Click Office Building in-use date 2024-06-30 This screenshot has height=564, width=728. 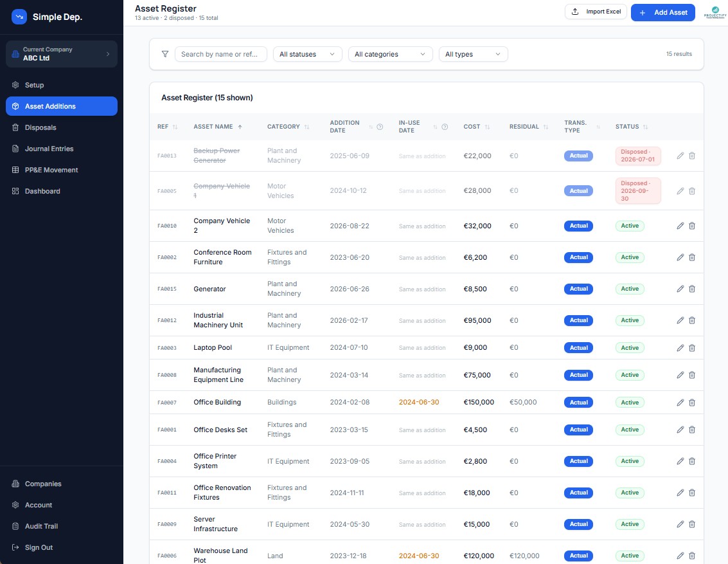419,403
